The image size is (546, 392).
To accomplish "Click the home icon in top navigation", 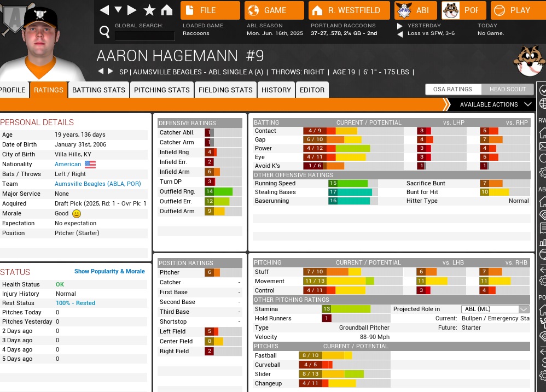I will [x=167, y=10].
